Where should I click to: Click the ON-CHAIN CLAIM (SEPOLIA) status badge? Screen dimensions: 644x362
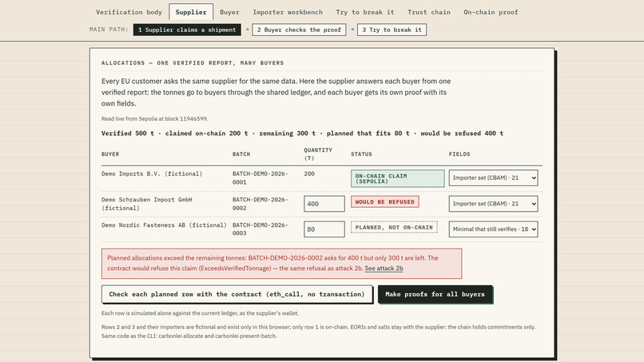coord(398,178)
